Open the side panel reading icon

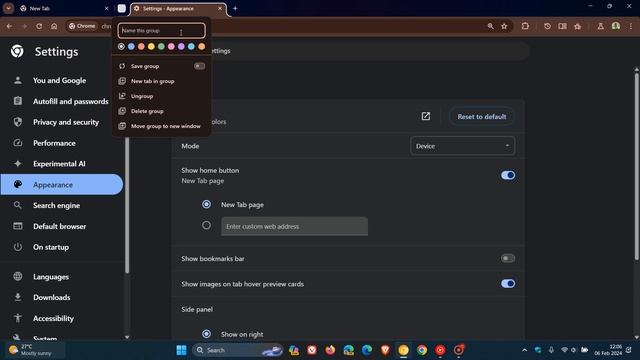(562, 26)
